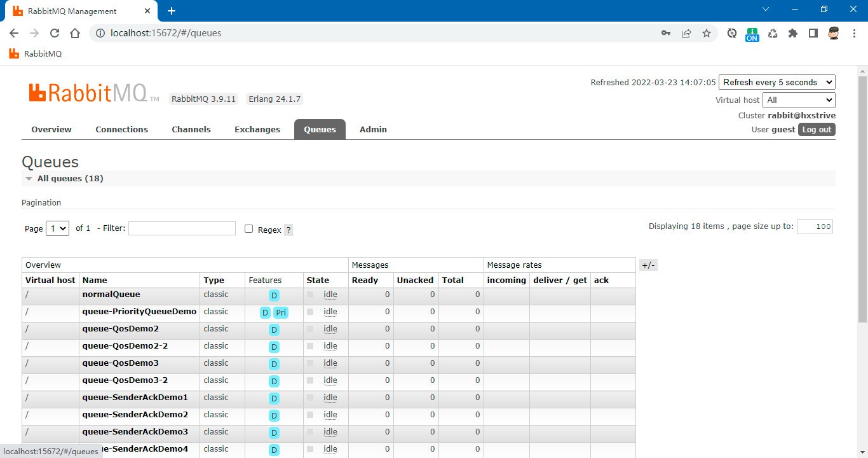
Task: Click the Filter text input
Action: tap(182, 228)
